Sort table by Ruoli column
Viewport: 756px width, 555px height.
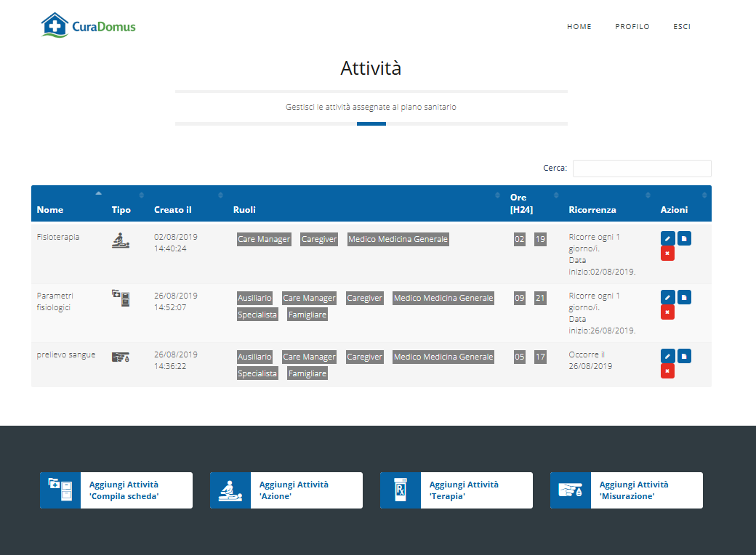[366, 203]
